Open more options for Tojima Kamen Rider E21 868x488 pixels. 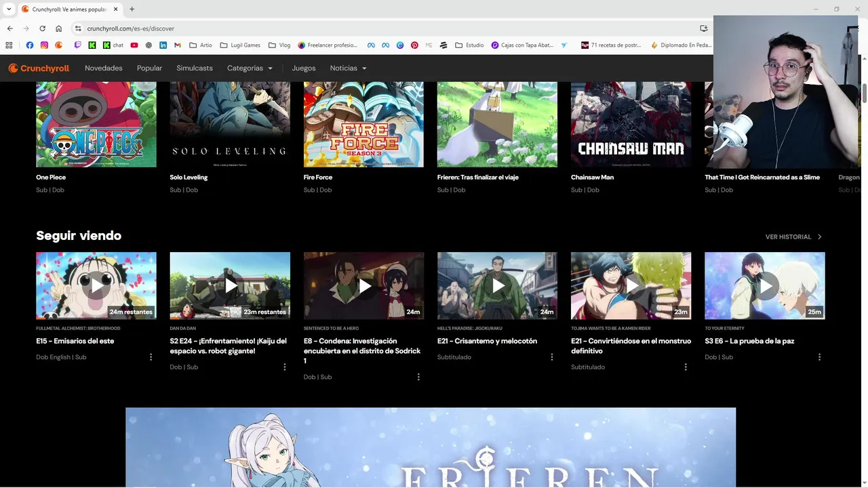pos(686,367)
